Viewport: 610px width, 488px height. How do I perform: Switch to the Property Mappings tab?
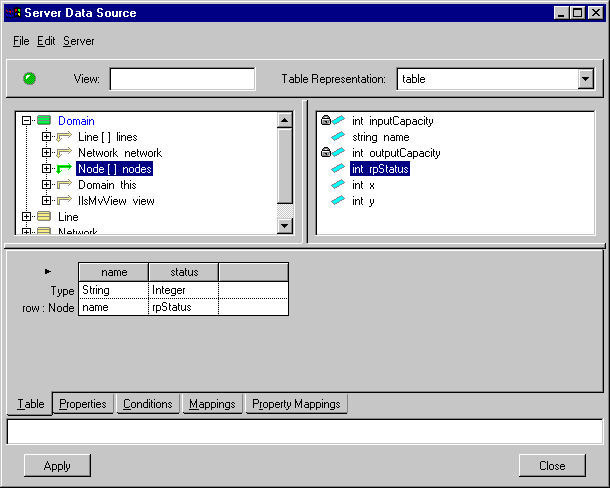tap(296, 404)
